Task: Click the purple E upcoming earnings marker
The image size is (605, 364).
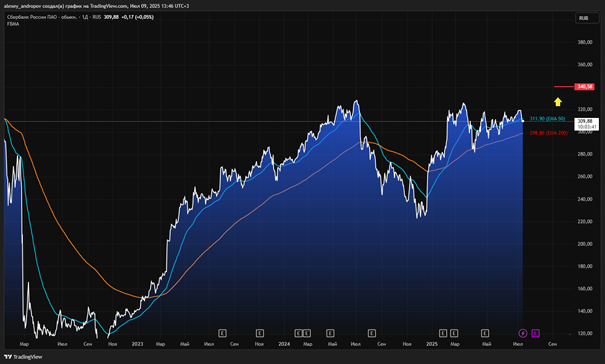Action: [535, 333]
